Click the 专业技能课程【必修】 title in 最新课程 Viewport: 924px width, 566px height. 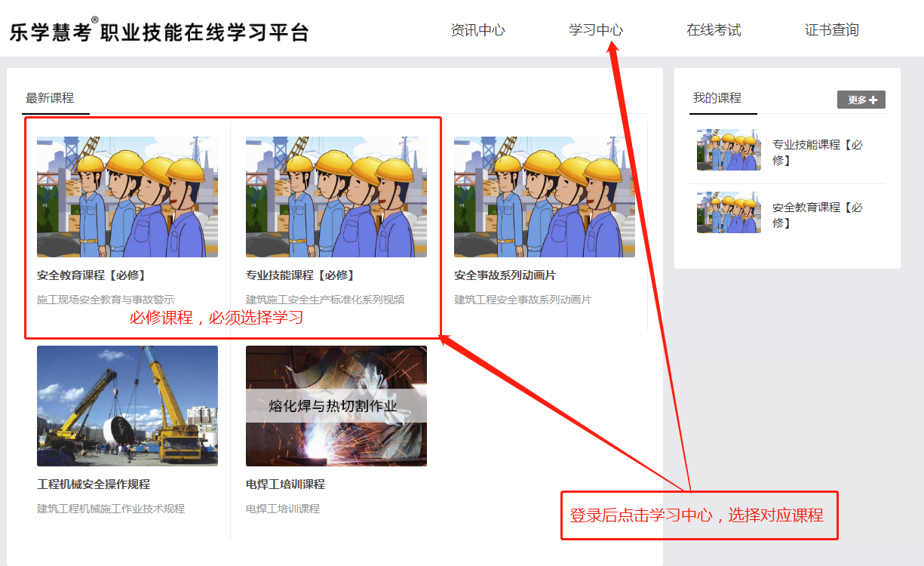click(300, 275)
